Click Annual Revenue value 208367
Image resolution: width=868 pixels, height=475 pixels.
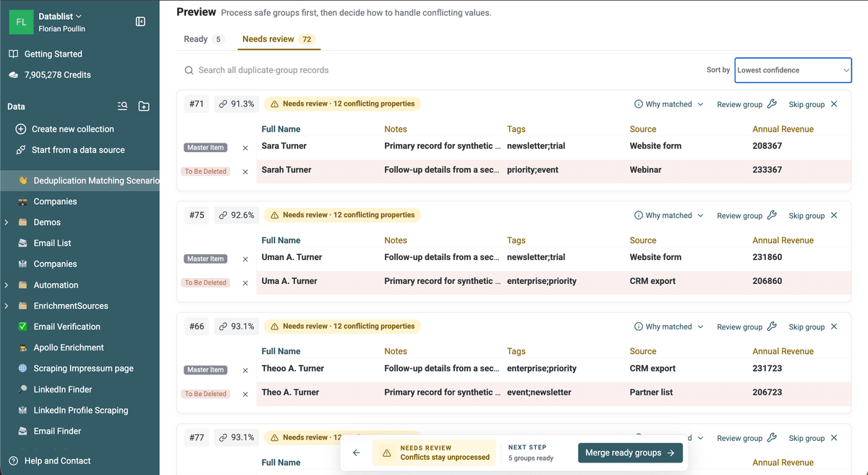767,146
